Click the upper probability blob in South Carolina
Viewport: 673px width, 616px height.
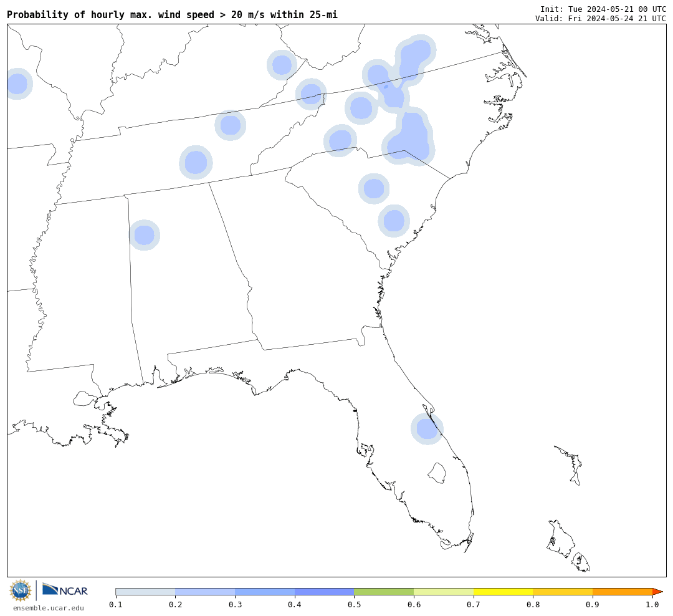click(x=374, y=188)
